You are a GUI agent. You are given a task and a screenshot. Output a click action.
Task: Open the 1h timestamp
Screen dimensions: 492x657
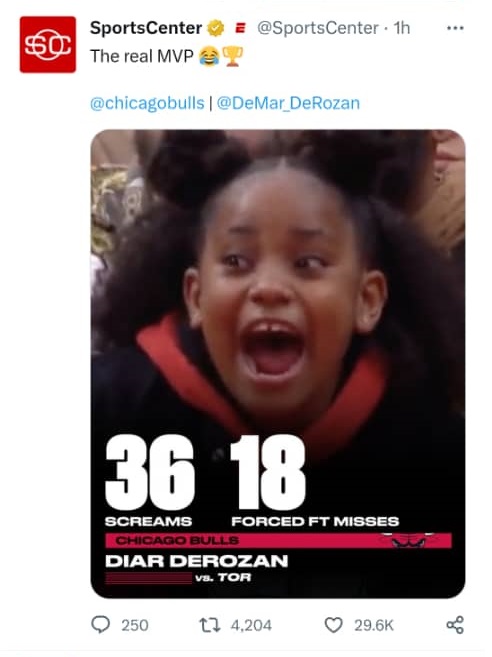(401, 28)
